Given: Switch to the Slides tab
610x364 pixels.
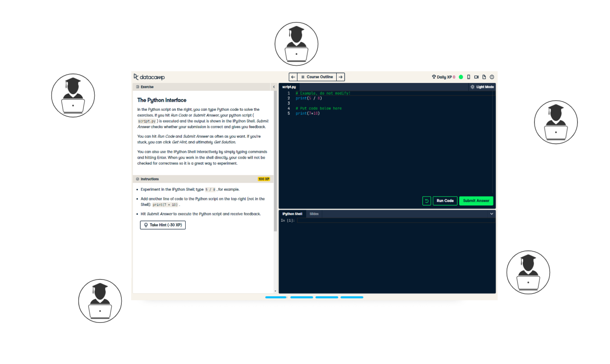Looking at the screenshot, I should tap(314, 214).
